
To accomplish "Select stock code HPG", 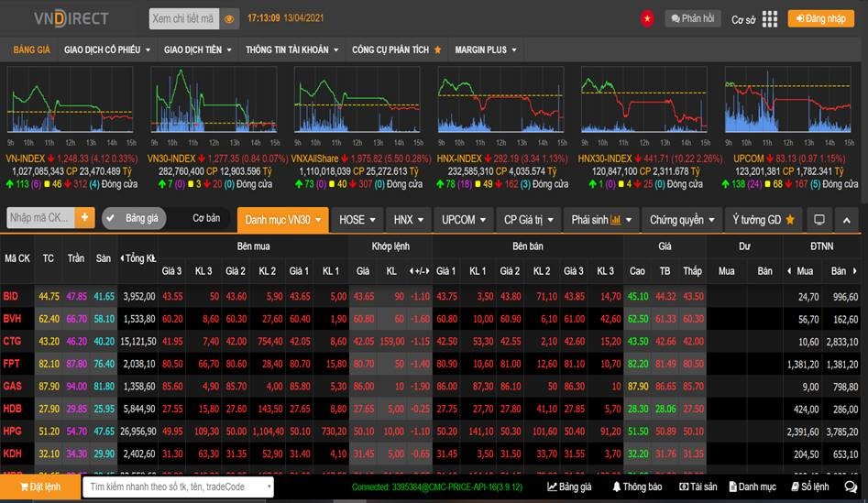I will (x=12, y=431).
